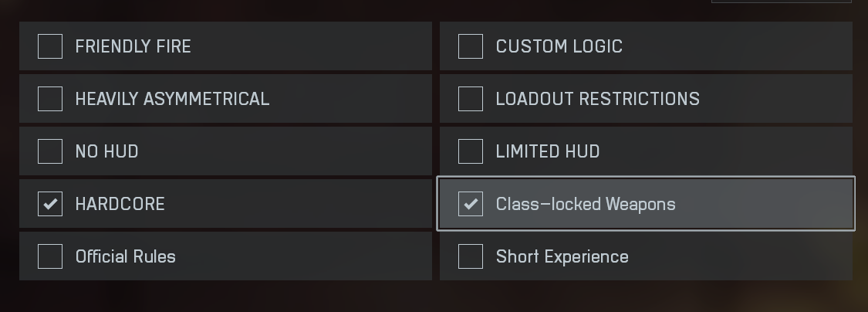
Task: Enable the Official Rules checkbox
Action: (50, 256)
